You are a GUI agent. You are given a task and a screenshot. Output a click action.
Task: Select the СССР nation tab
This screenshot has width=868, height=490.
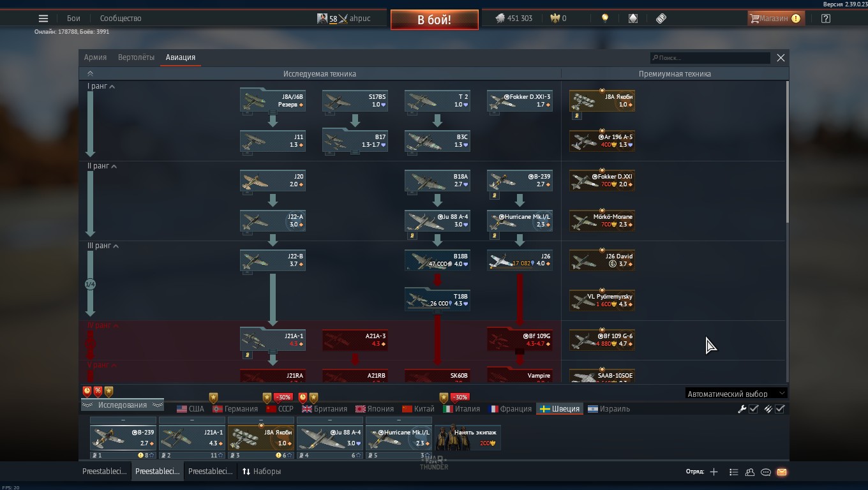coord(280,409)
